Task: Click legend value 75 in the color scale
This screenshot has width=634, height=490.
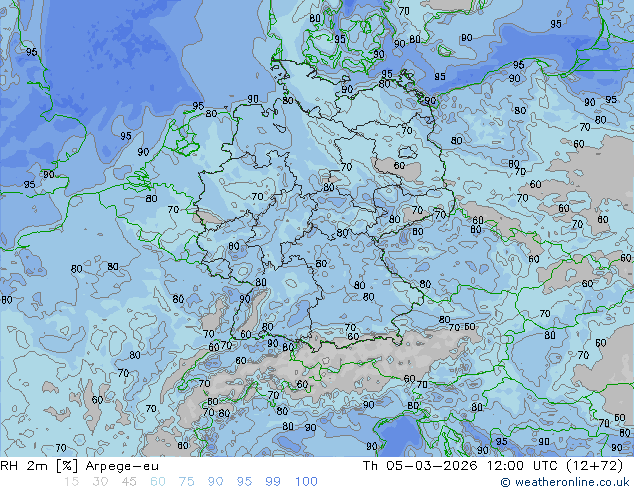Action: 186,482
